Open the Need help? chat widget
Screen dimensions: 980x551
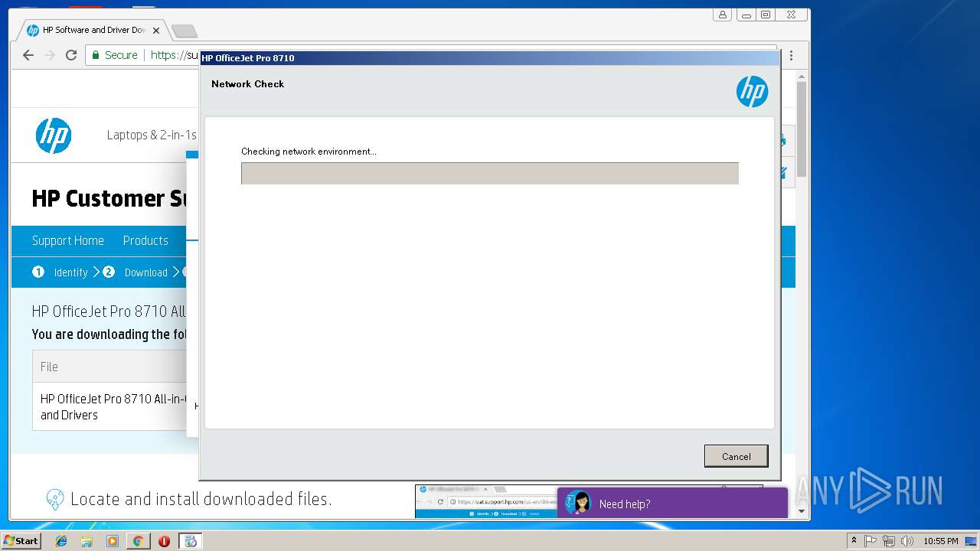pos(672,504)
